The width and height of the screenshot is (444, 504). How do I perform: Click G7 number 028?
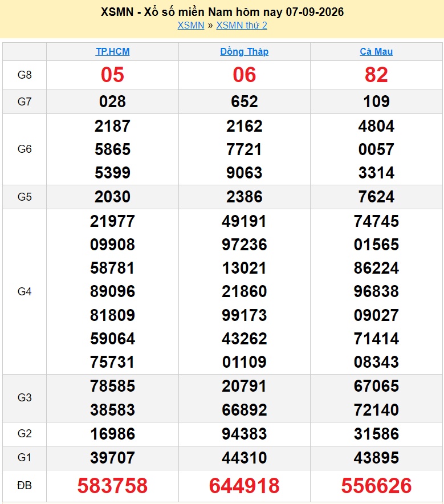[112, 101]
